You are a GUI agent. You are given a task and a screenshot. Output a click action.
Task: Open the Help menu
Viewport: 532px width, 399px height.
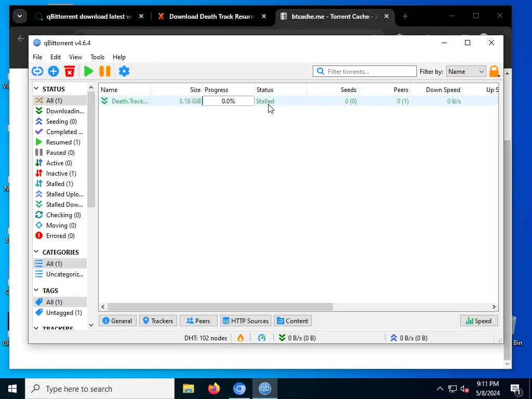click(119, 57)
